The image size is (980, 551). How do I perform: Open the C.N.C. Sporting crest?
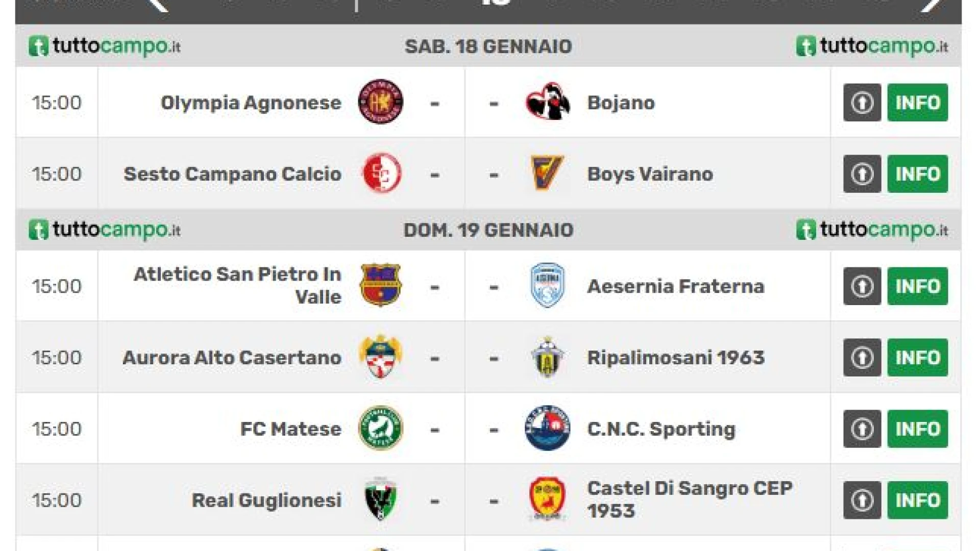point(547,428)
